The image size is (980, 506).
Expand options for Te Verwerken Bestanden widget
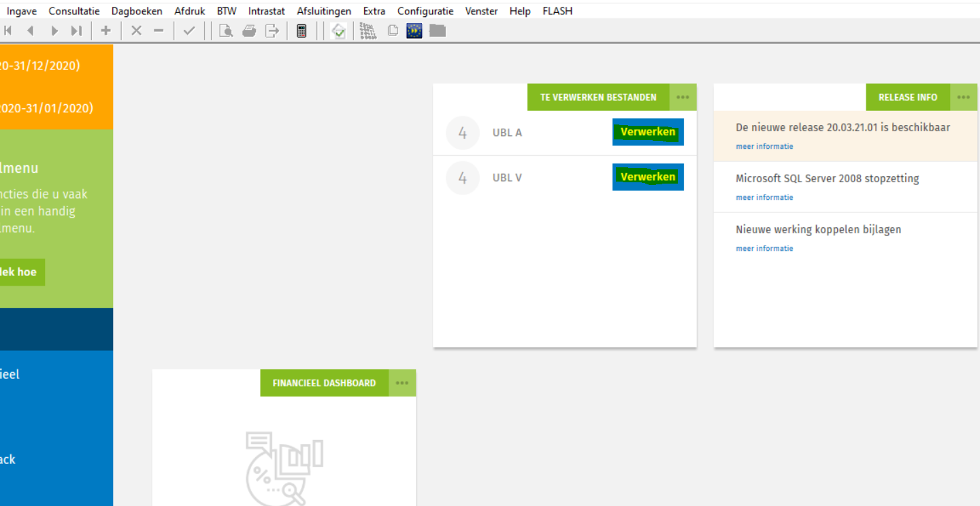pos(683,97)
